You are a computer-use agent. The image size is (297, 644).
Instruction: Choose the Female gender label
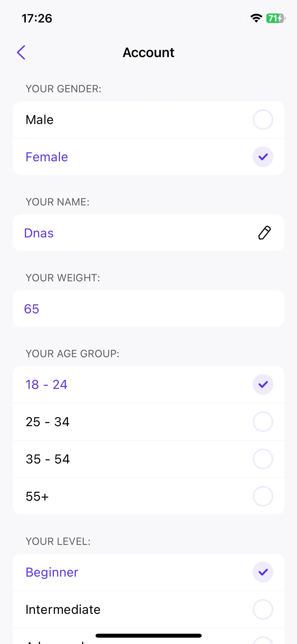pos(47,157)
